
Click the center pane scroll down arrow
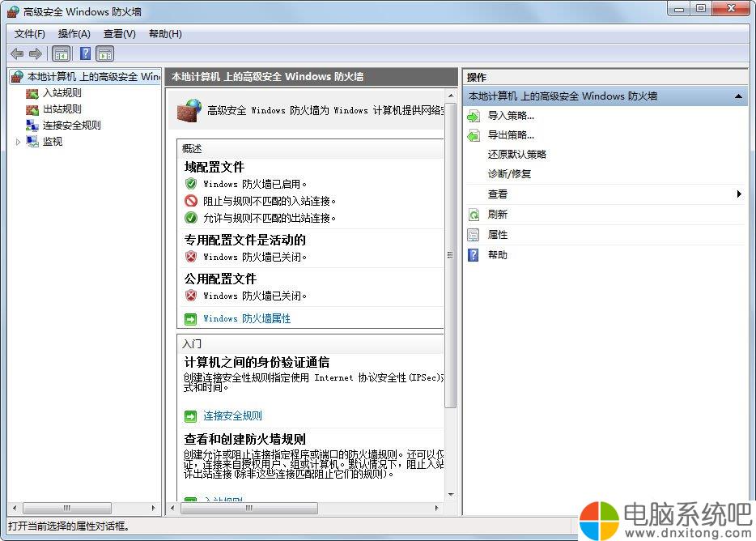pyautogui.click(x=450, y=495)
